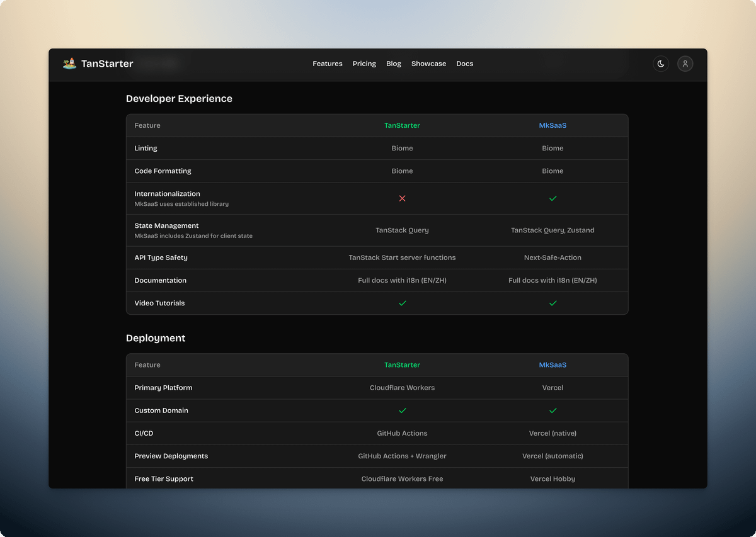Click the TanStarter brand name text
756x537 pixels.
107,64
